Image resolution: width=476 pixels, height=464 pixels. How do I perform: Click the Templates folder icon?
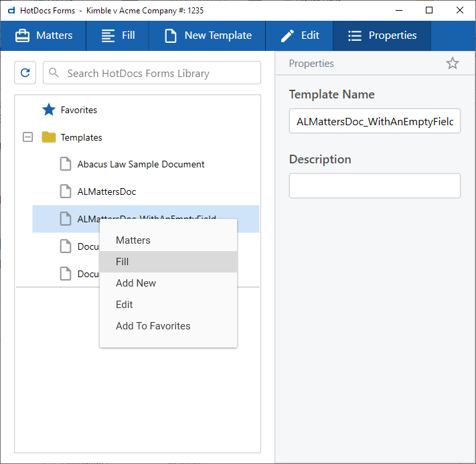[x=49, y=137]
